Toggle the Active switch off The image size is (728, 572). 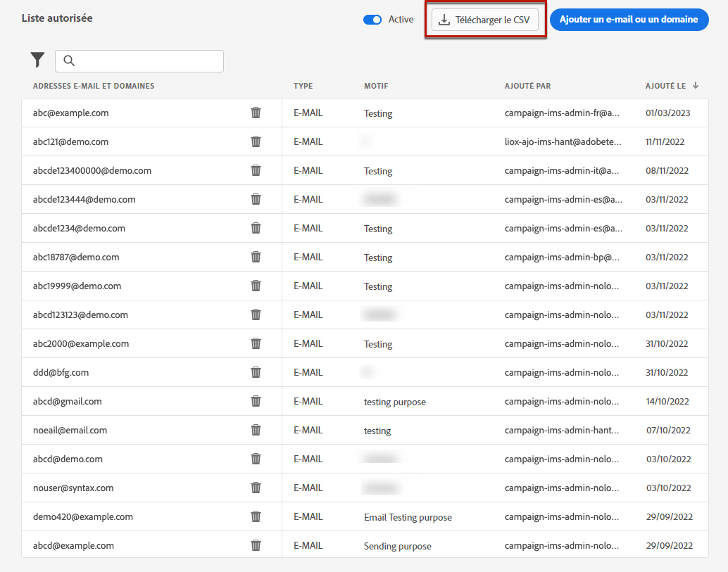point(372,20)
